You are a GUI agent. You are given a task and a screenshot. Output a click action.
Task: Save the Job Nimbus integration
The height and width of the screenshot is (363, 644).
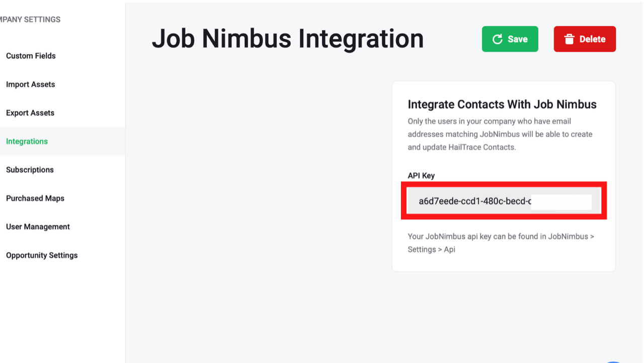[x=510, y=38]
